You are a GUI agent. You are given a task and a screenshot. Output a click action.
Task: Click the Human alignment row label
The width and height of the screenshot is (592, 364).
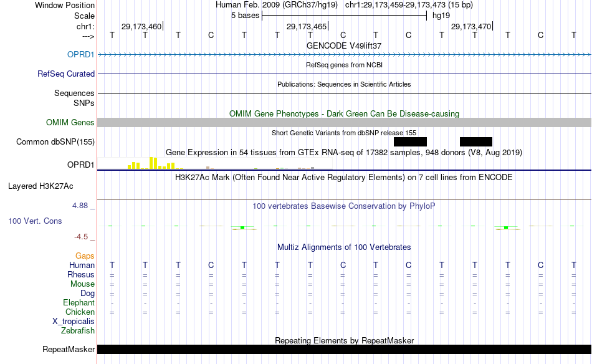(x=82, y=266)
